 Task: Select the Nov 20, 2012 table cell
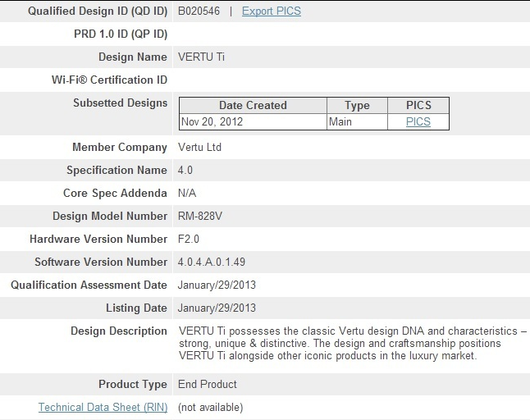click(x=253, y=121)
